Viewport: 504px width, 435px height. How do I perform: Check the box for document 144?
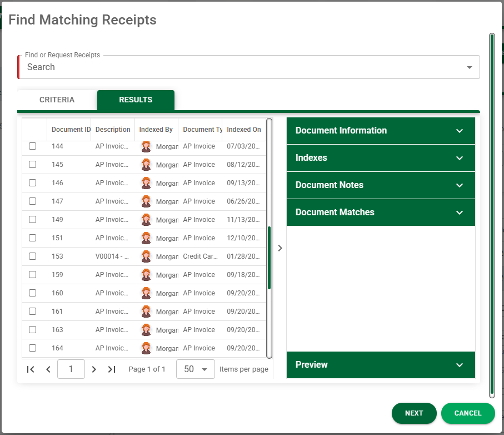pyautogui.click(x=32, y=146)
